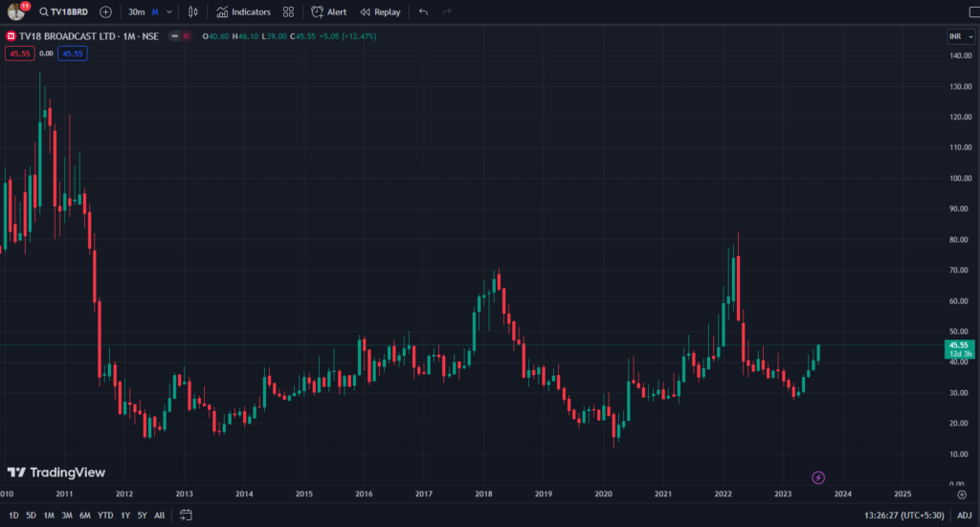The image size is (980, 527).
Task: Click the TV18 BROADCAST LTD legend title
Action: [x=89, y=36]
